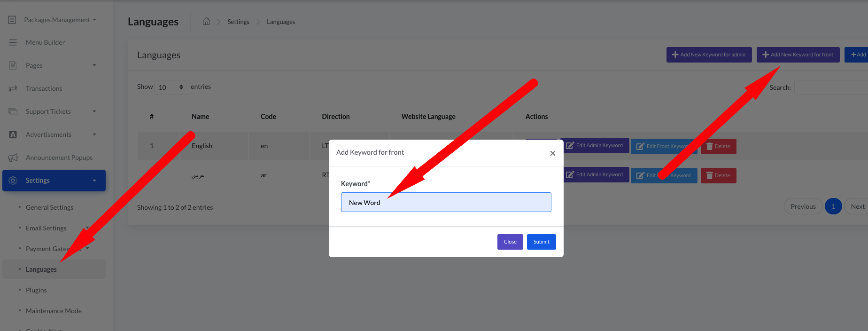
Task: Collapse the Settings sidebar section
Action: (94, 181)
